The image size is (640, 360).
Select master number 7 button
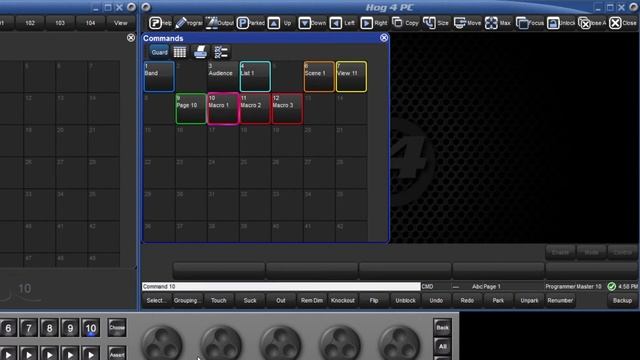pos(29,328)
